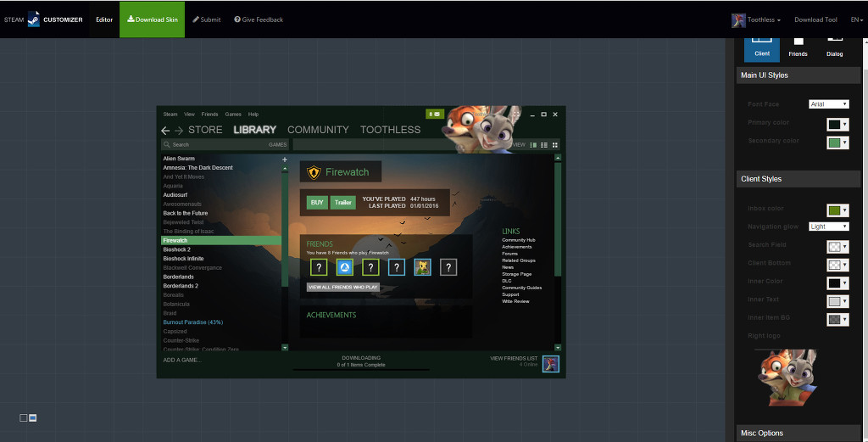Expand the Misc Options section
This screenshot has width=868, height=442.
[798, 434]
